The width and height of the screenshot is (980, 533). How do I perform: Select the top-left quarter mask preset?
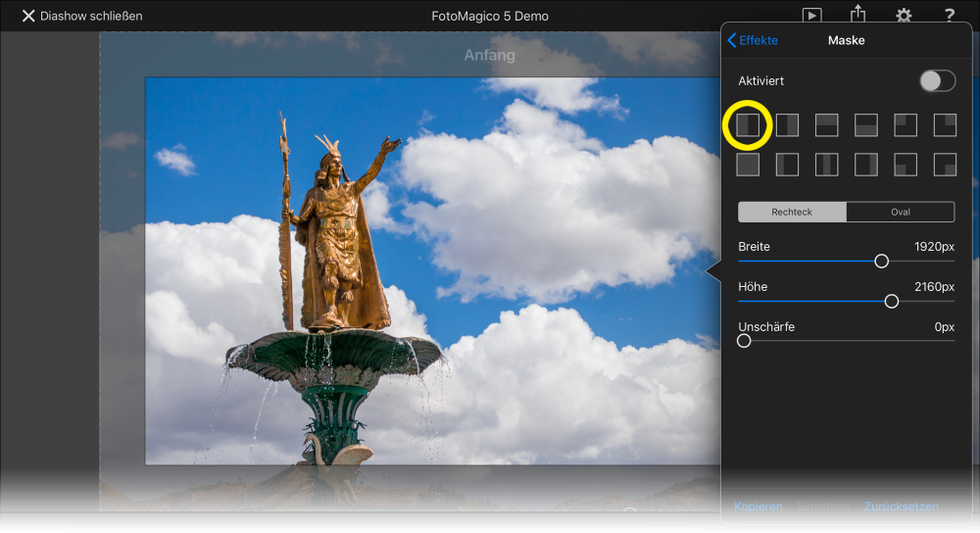(x=905, y=125)
